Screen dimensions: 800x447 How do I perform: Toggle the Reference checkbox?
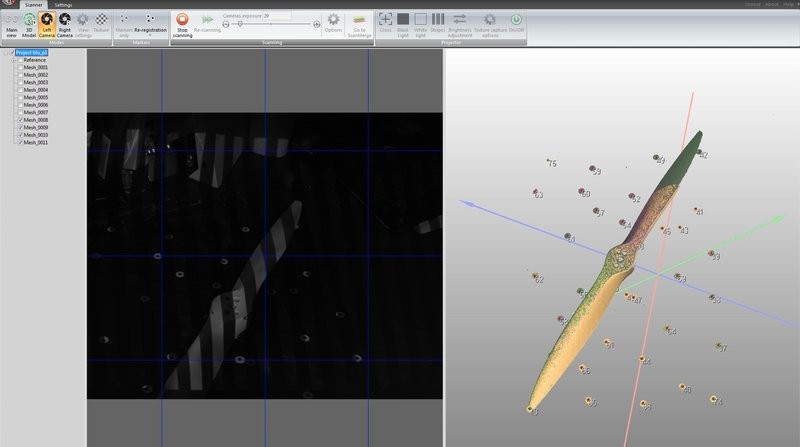click(19, 60)
